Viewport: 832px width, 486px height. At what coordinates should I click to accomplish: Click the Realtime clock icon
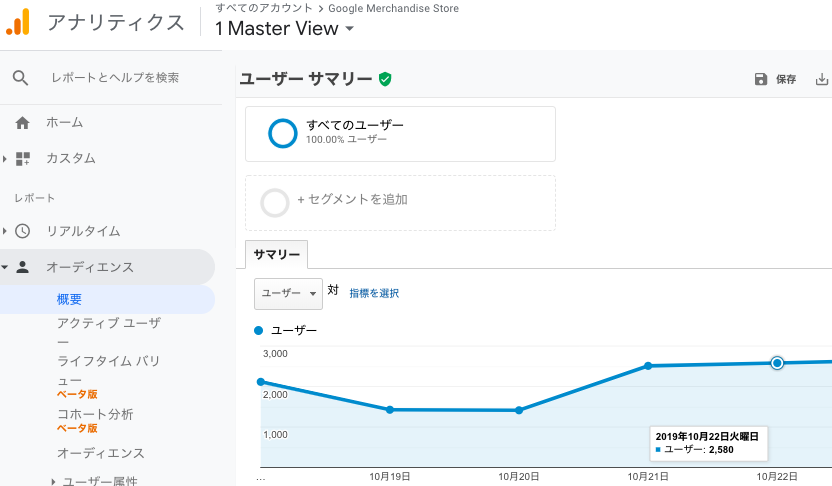click(x=23, y=231)
